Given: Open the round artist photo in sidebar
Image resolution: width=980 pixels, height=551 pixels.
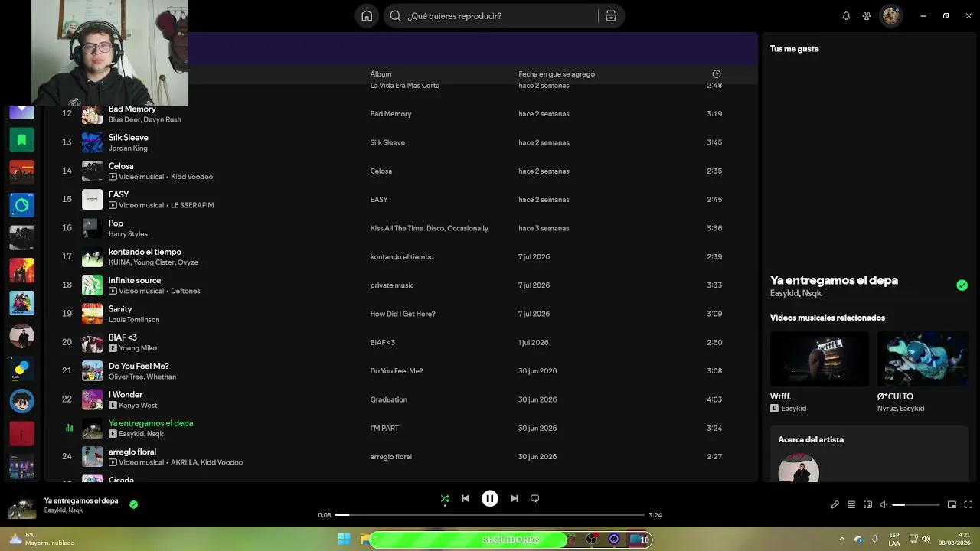Looking at the screenshot, I should [21, 336].
